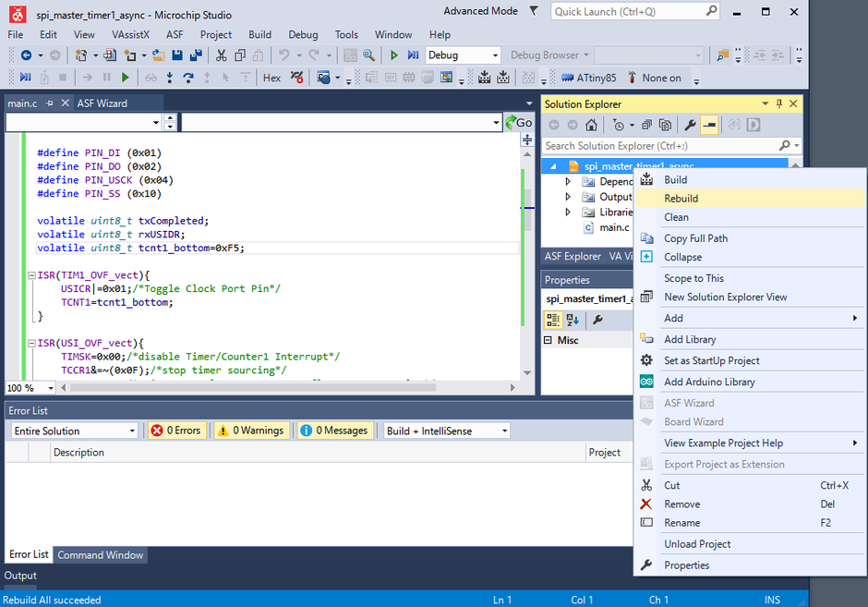Click the Quick Launch search field
This screenshot has height=607, width=868.
(628, 12)
